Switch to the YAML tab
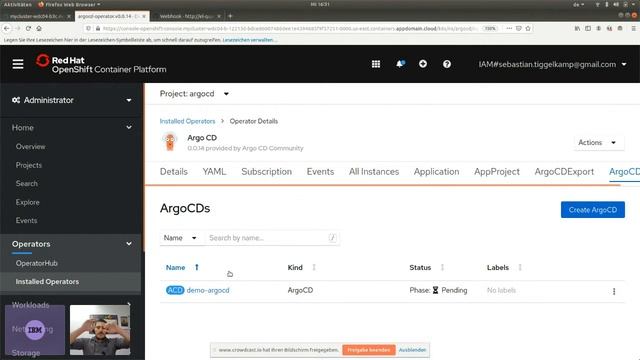This screenshot has width=640, height=360. 214,171
